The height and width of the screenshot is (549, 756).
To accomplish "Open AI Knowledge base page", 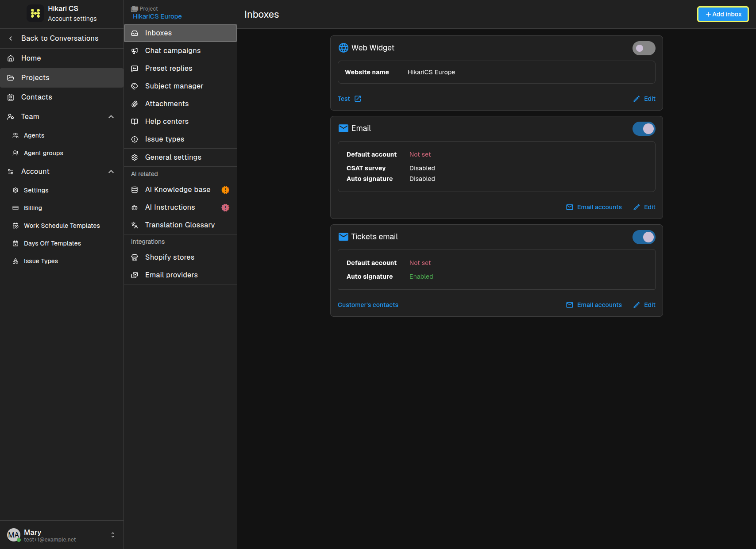I will pyautogui.click(x=181, y=190).
